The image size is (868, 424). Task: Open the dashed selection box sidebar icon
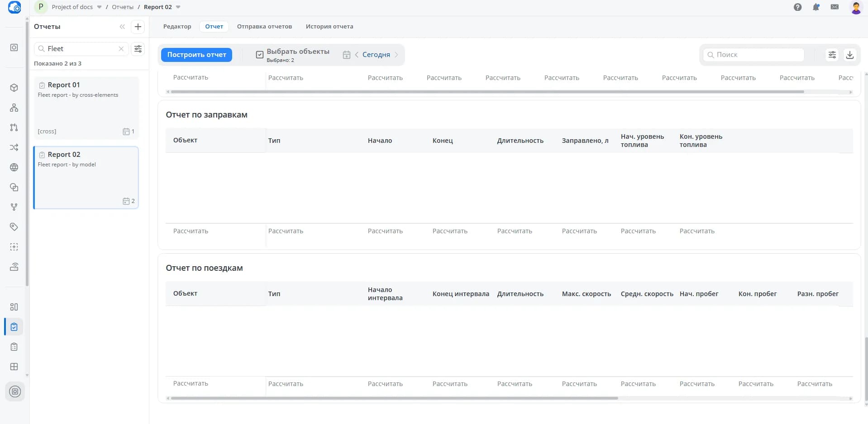pyautogui.click(x=14, y=247)
